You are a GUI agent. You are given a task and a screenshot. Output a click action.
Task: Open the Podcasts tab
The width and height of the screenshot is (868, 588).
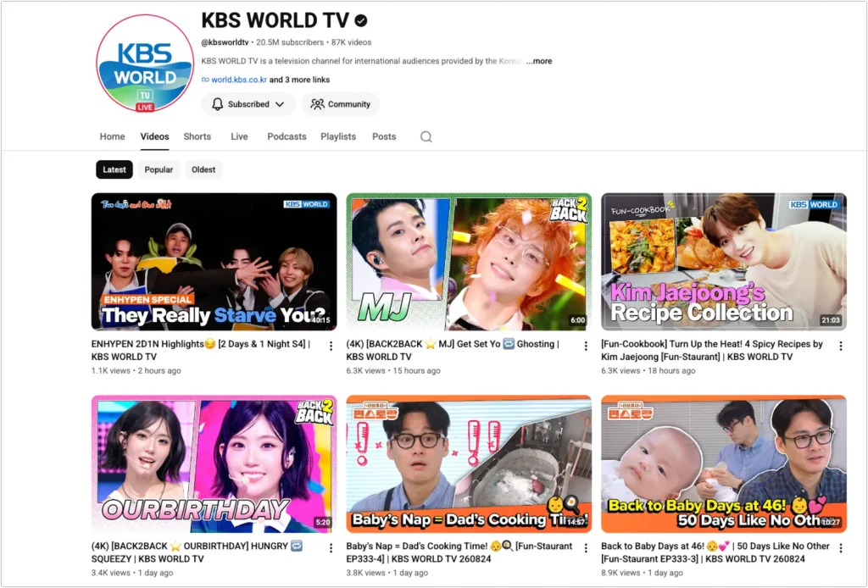[x=287, y=136]
